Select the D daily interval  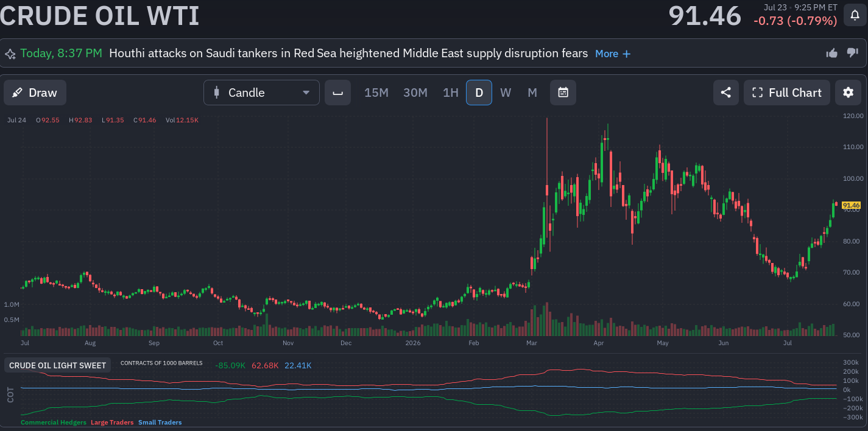point(479,93)
